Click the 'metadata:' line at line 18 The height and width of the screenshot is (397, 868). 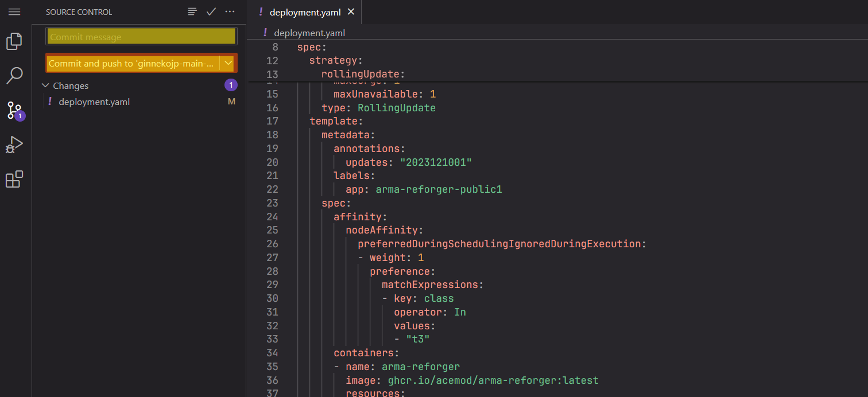[348, 135]
